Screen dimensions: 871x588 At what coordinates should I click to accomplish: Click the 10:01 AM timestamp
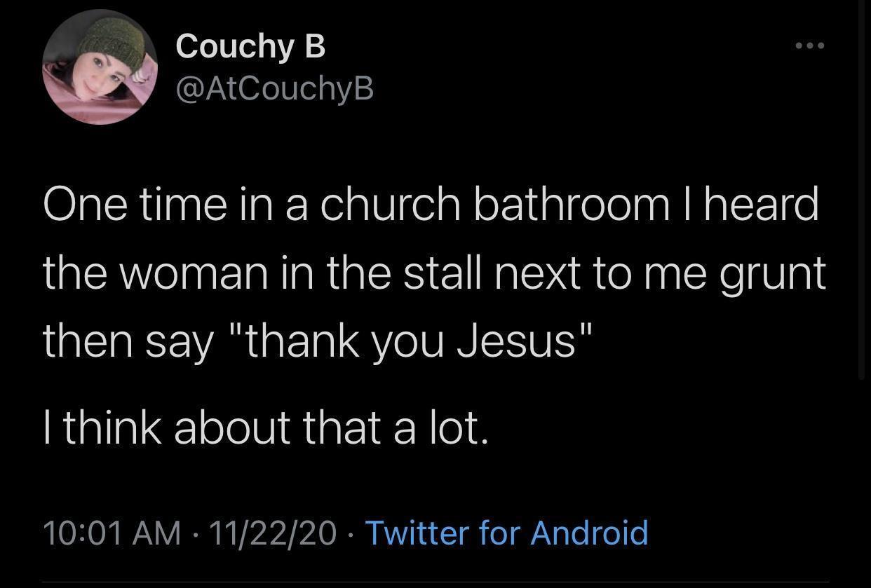(x=112, y=532)
